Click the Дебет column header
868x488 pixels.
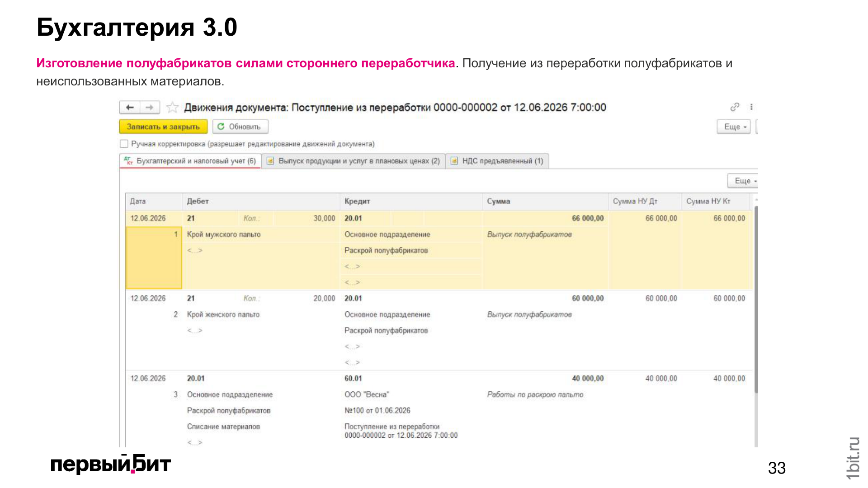click(x=261, y=202)
